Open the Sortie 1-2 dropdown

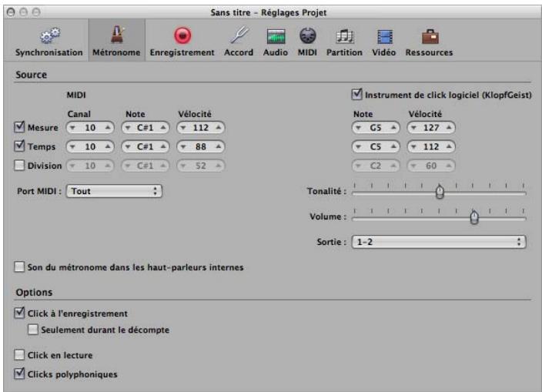[x=439, y=242]
